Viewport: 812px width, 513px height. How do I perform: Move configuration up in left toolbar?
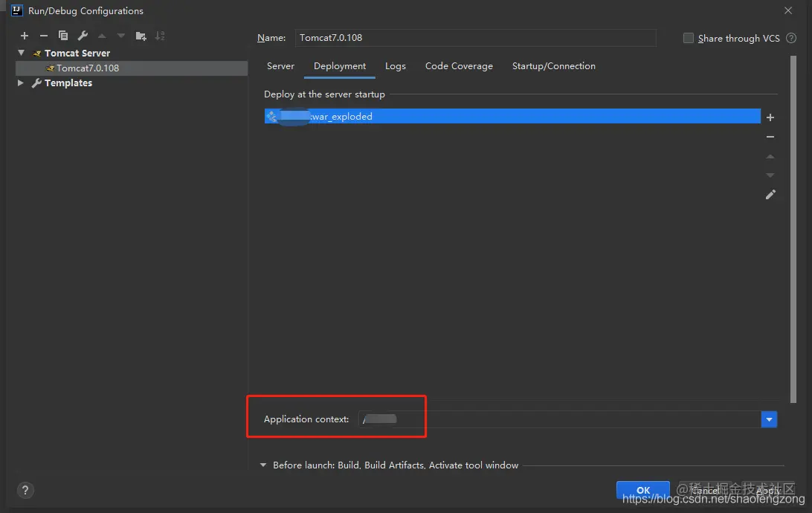102,36
